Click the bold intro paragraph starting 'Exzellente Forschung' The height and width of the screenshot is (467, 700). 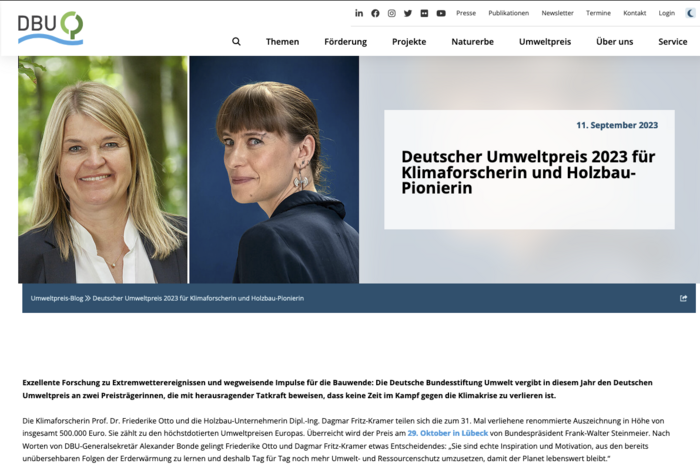click(x=337, y=389)
